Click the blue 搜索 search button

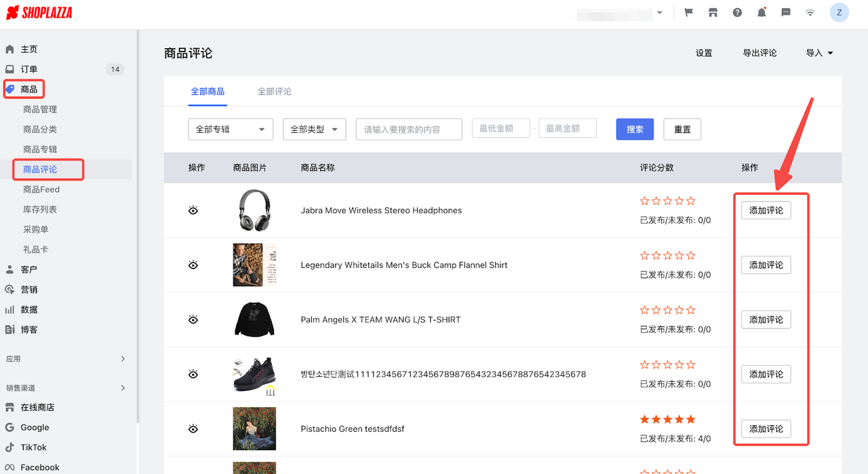click(635, 129)
